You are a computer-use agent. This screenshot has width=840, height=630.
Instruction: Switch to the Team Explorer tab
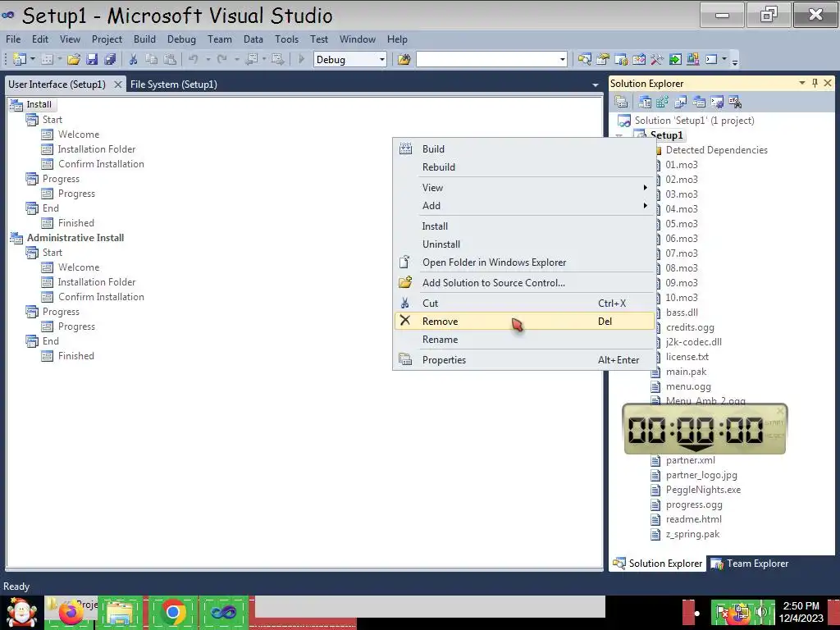click(x=750, y=564)
